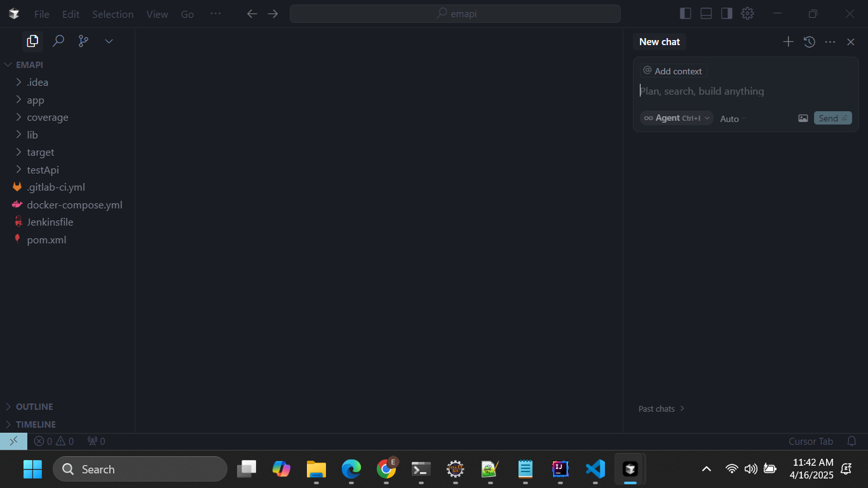Open Visual Studio Code from the taskbar
Image resolution: width=868 pixels, height=488 pixels.
coord(595,469)
